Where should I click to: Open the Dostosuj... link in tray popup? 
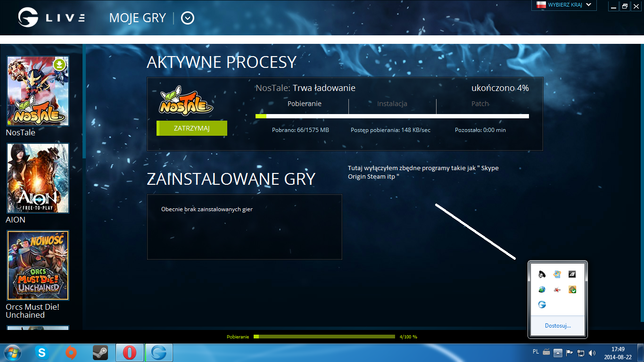point(558,326)
